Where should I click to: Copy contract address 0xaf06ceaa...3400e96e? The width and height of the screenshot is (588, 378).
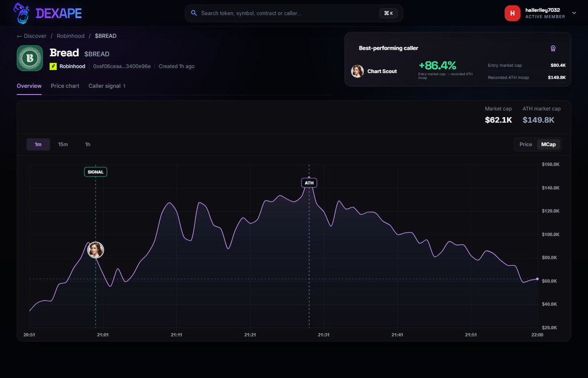click(x=122, y=66)
